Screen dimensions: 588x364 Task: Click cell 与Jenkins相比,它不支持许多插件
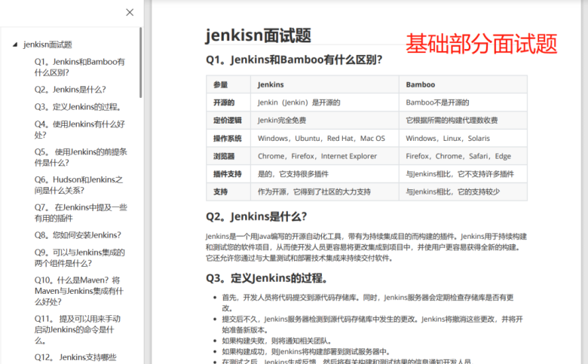tap(463, 174)
